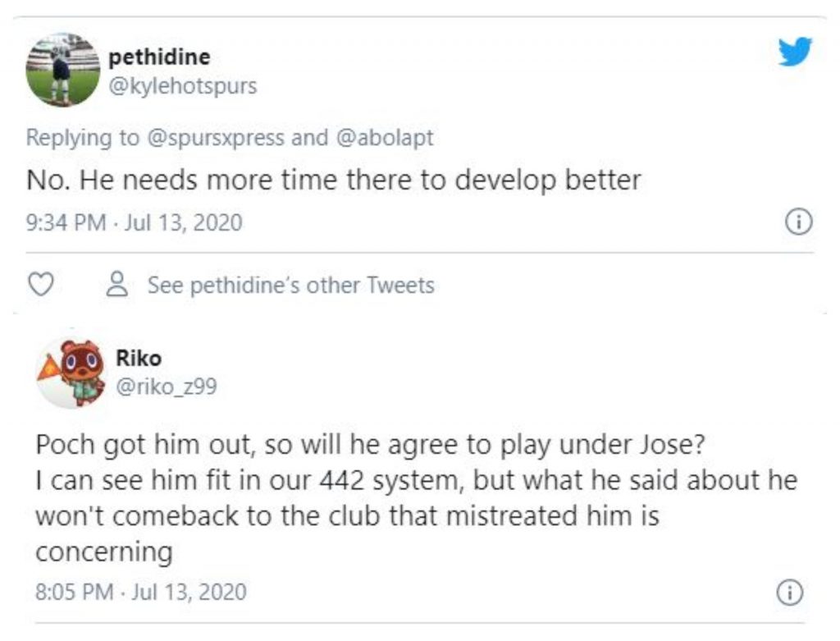Screen dimensions: 840x641
Task: Click the 9:34 PM Jul 13, 2020 timestamp
Action: point(135,222)
